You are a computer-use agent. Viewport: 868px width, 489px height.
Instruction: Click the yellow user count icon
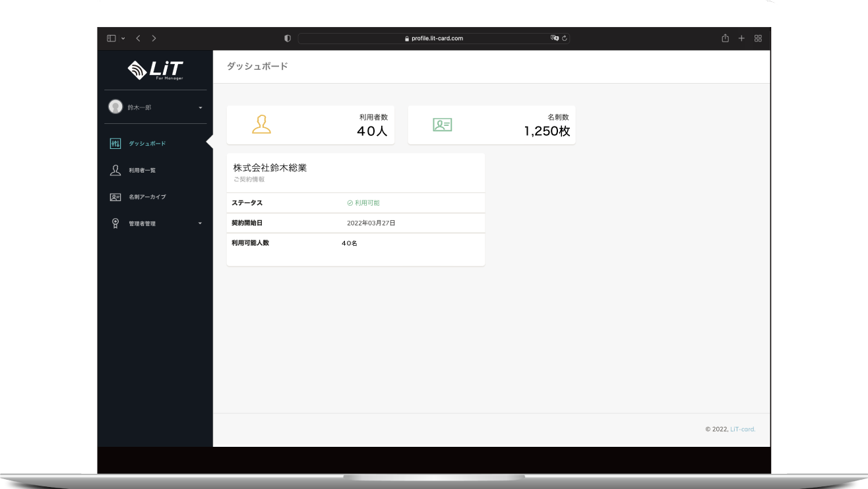261,125
